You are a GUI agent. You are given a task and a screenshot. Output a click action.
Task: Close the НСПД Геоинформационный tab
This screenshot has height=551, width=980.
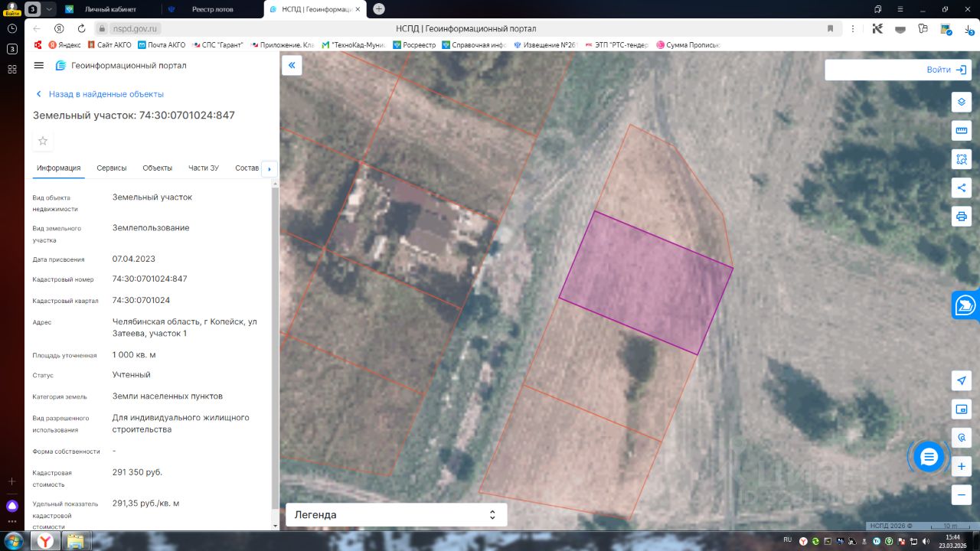(x=358, y=9)
